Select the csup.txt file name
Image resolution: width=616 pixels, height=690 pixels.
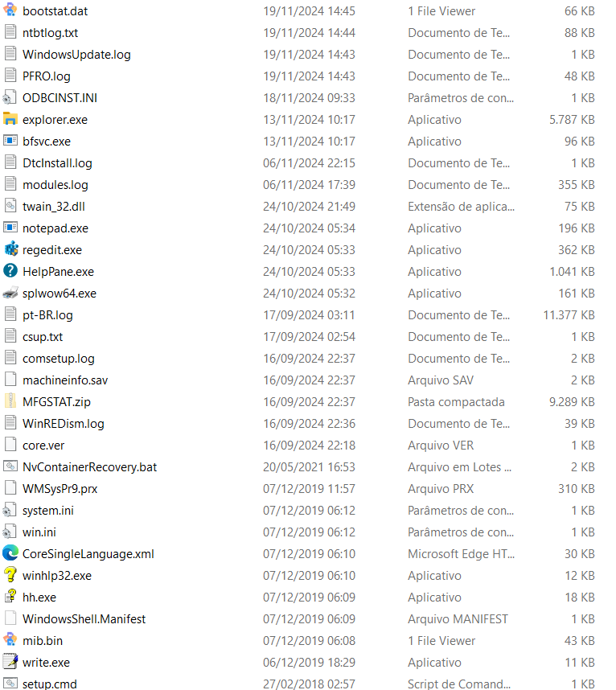pyautogui.click(x=43, y=337)
